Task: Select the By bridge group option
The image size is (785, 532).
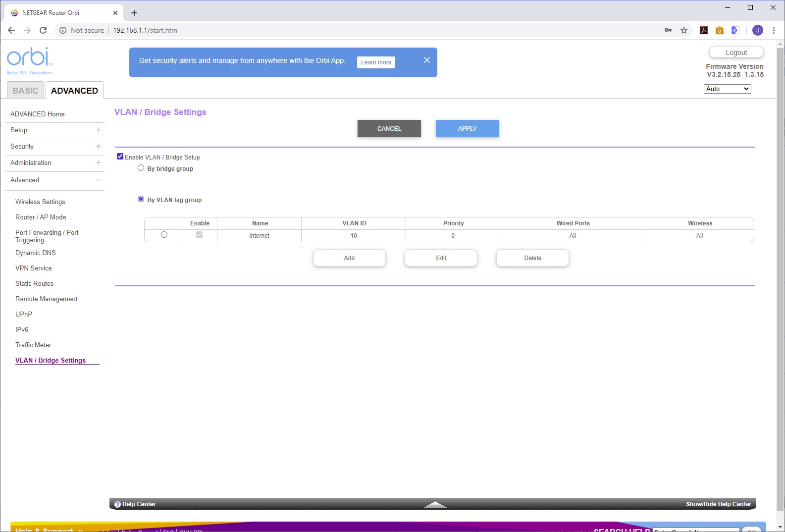Action: click(x=141, y=168)
